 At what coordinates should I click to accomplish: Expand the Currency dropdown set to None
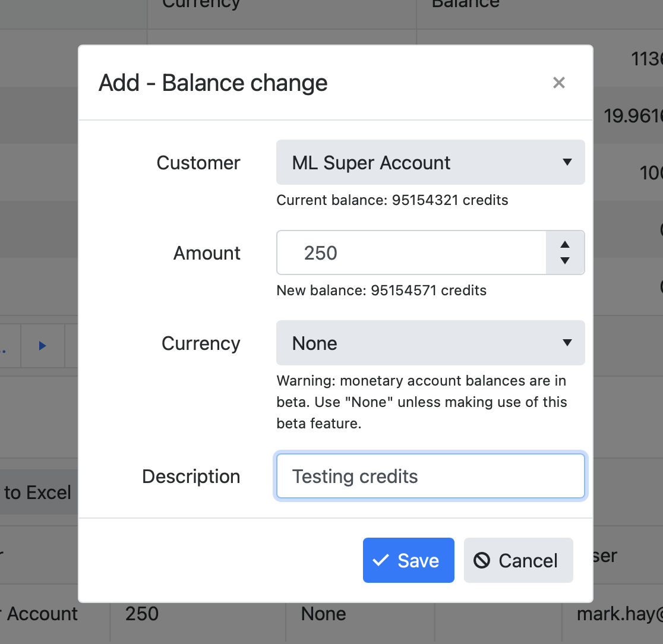click(x=430, y=343)
